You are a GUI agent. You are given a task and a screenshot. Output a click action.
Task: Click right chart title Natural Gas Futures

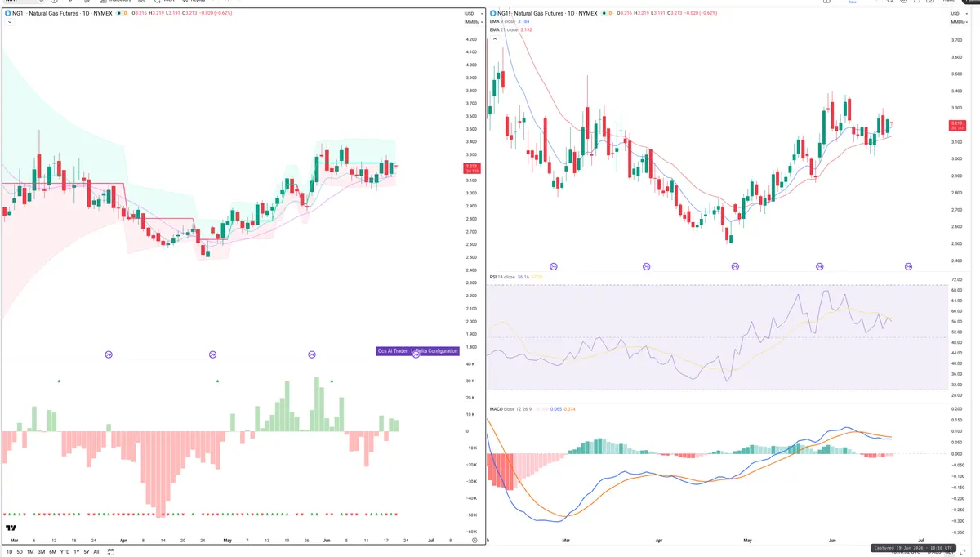(541, 13)
